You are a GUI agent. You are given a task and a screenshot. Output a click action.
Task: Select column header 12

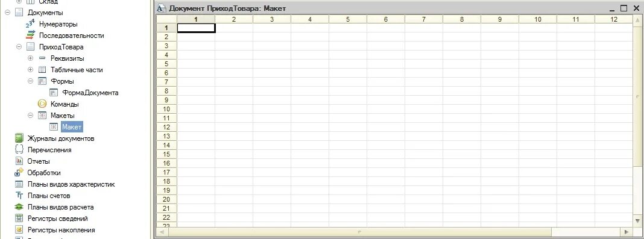click(614, 19)
